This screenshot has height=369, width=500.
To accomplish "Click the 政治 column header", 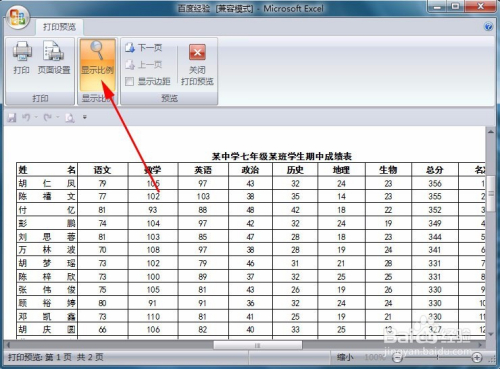I will (250, 170).
